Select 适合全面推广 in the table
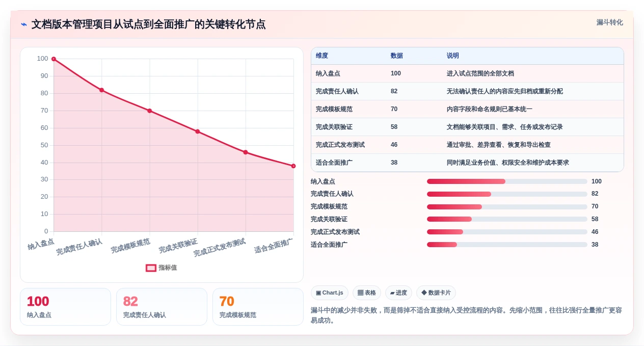This screenshot has height=346, width=644. pos(334,163)
